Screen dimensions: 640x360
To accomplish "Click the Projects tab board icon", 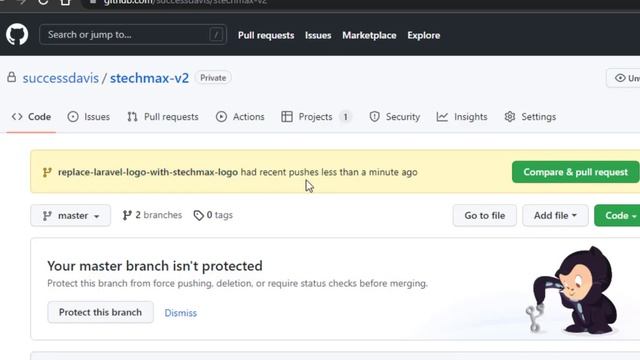I will point(287,117).
